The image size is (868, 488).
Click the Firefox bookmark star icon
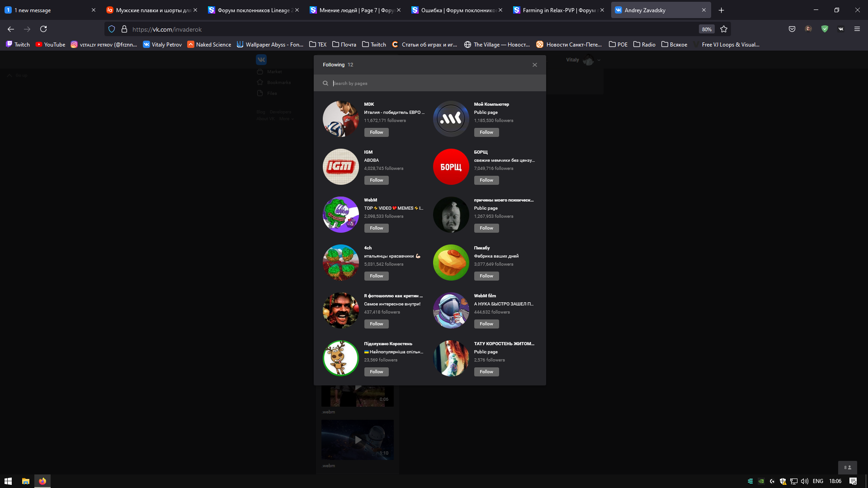click(724, 29)
